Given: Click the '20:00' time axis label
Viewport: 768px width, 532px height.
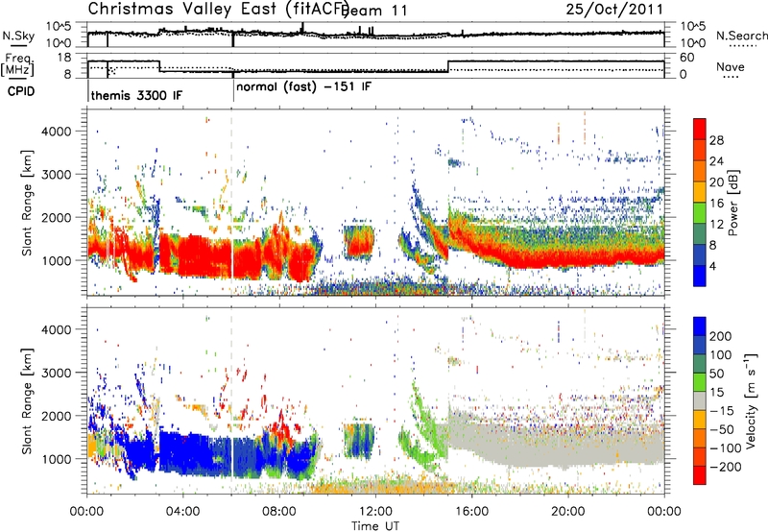Looking at the screenshot, I should pos(567,512).
